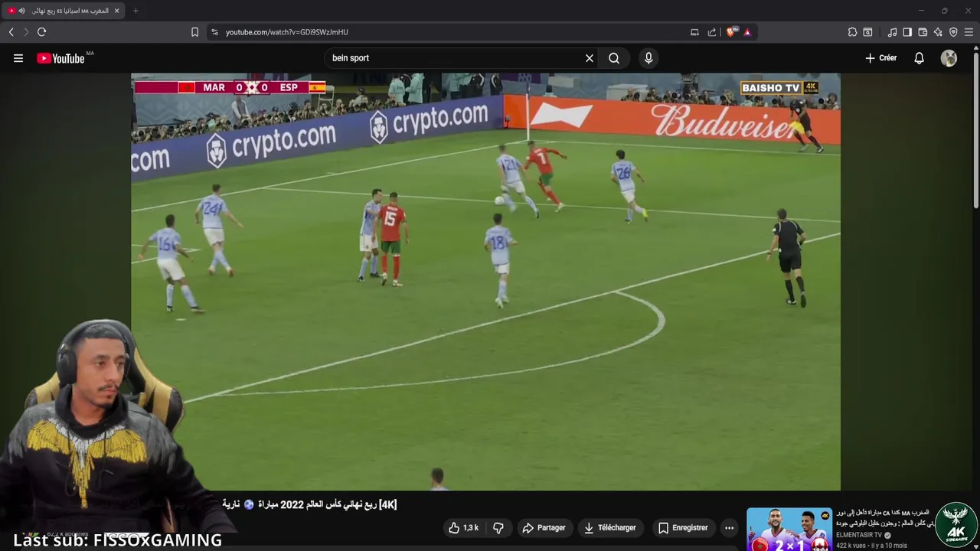The width and height of the screenshot is (980, 551).
Task: Close the YouTube browser tab
Action: coord(116,11)
